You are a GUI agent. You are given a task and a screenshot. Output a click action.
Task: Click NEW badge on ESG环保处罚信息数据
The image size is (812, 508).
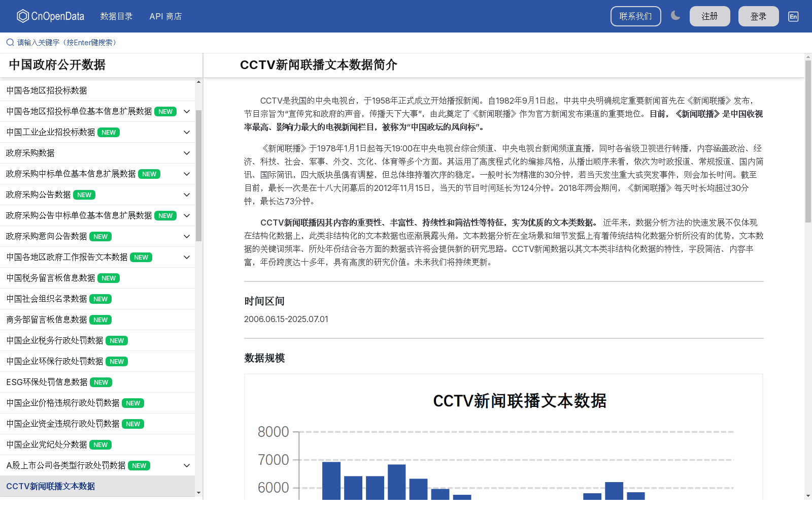click(101, 382)
